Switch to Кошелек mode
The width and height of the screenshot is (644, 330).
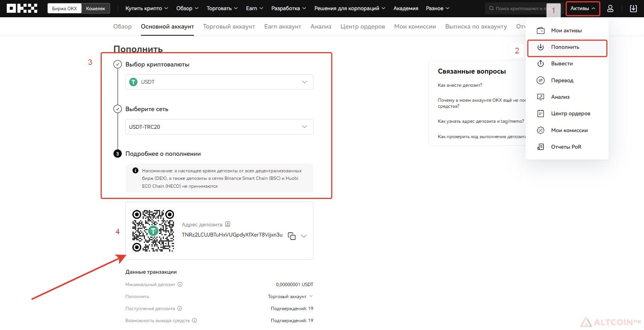(x=95, y=8)
